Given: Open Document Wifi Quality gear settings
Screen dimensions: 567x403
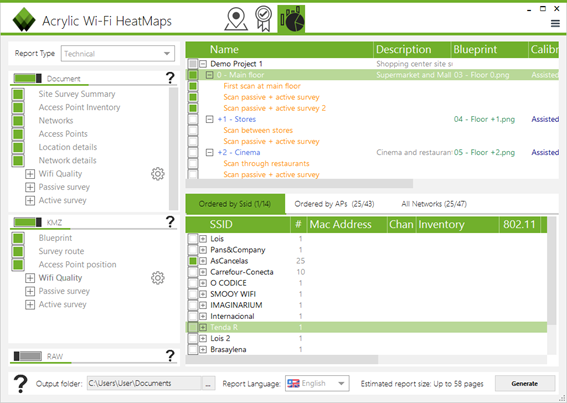Looking at the screenshot, I should point(158,174).
